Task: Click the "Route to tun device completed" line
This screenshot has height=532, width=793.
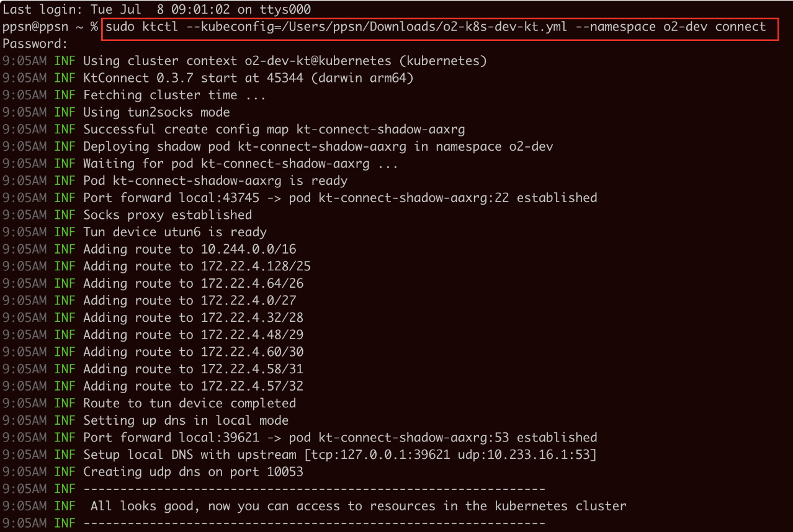Action: pos(189,403)
